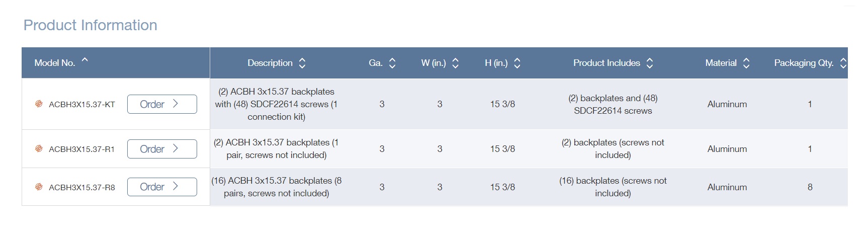Open the ACBH3X15.37-R8 model link
This screenshot has height=236, width=868.
coord(82,188)
